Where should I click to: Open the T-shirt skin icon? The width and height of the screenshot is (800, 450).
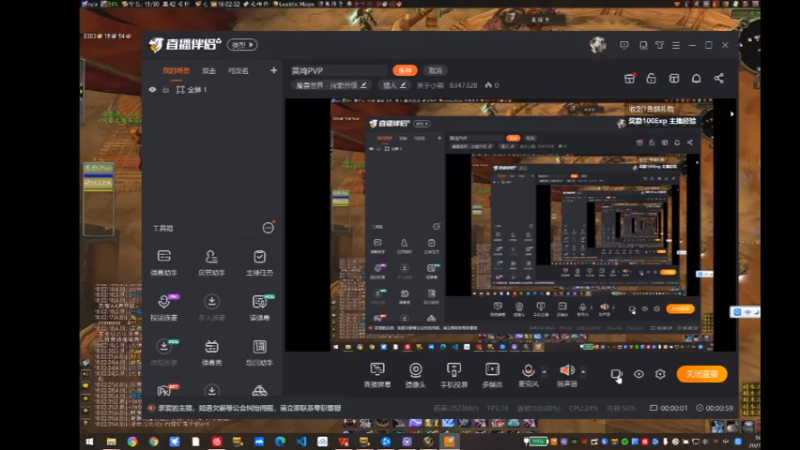(660, 45)
